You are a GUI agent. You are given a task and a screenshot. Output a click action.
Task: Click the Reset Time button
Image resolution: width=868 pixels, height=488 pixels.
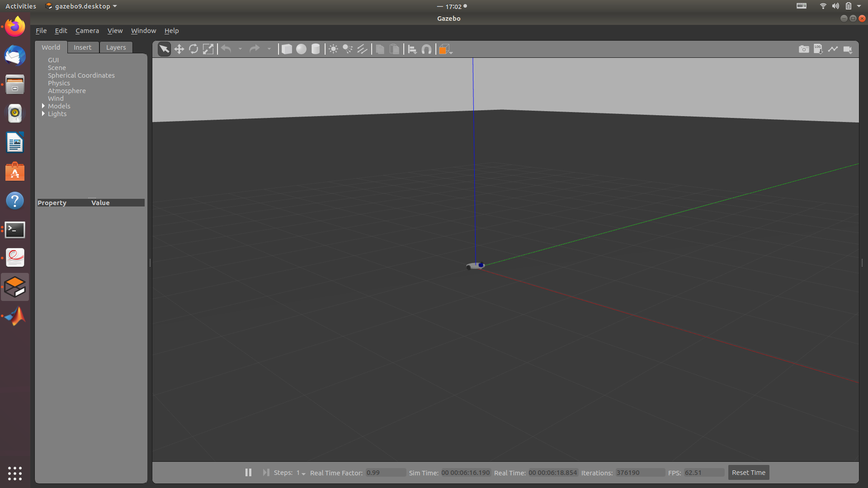[x=748, y=472]
